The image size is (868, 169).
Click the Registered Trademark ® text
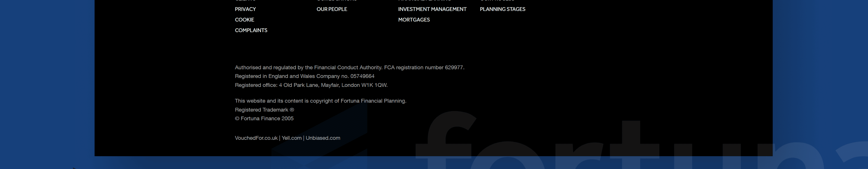[x=264, y=110]
